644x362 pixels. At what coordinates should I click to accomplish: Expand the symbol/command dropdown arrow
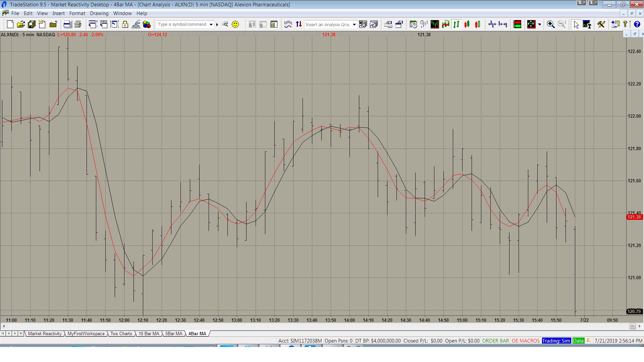(x=211, y=24)
